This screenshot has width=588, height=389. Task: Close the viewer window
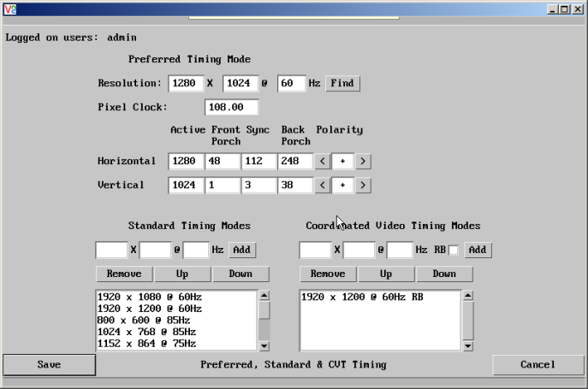click(x=578, y=9)
